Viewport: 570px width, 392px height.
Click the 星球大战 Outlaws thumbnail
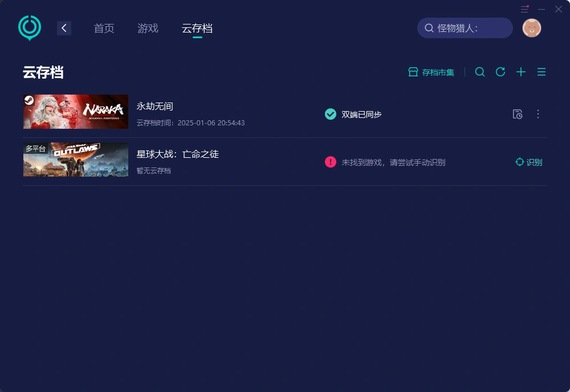click(x=76, y=160)
